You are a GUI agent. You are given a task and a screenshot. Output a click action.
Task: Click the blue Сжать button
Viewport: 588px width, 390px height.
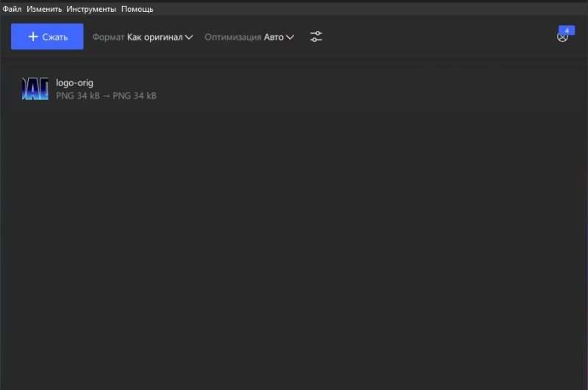[47, 36]
